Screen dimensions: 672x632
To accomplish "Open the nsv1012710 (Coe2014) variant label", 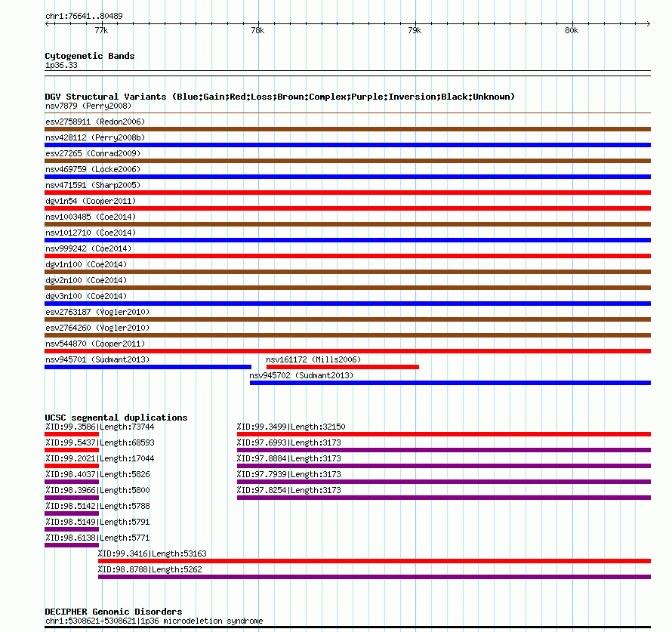I will coord(91,233).
